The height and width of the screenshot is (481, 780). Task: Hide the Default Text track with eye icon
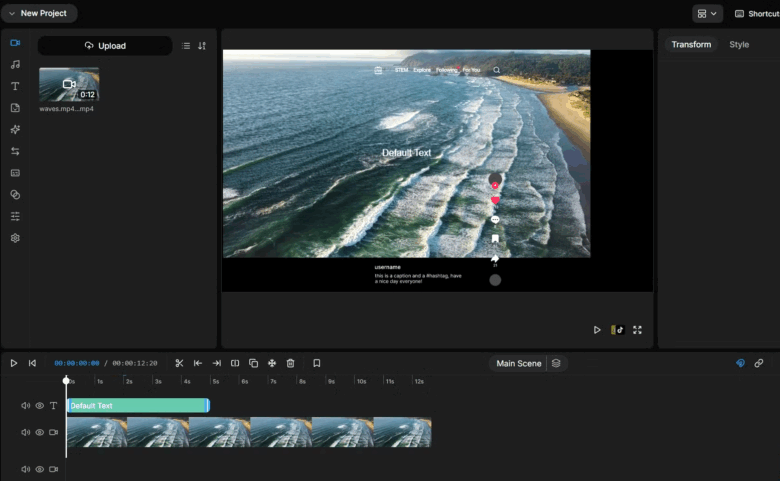click(40, 406)
